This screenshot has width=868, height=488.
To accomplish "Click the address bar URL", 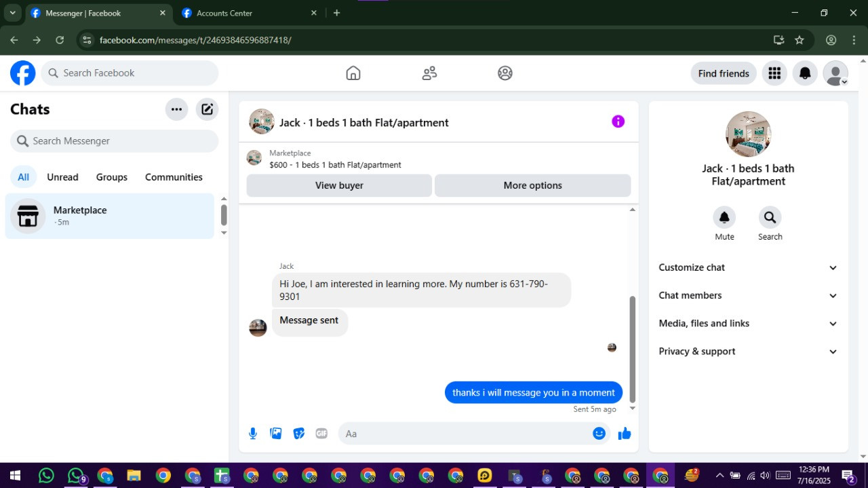I will tap(195, 40).
